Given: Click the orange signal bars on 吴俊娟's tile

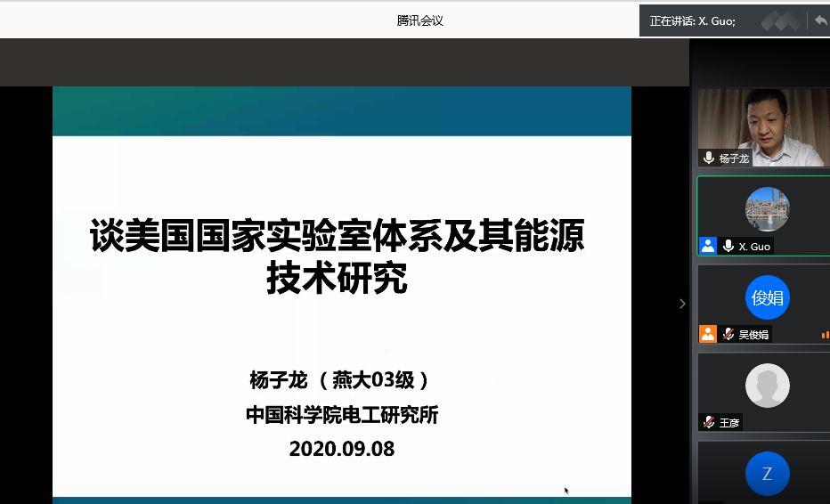Looking at the screenshot, I should (x=825, y=335).
